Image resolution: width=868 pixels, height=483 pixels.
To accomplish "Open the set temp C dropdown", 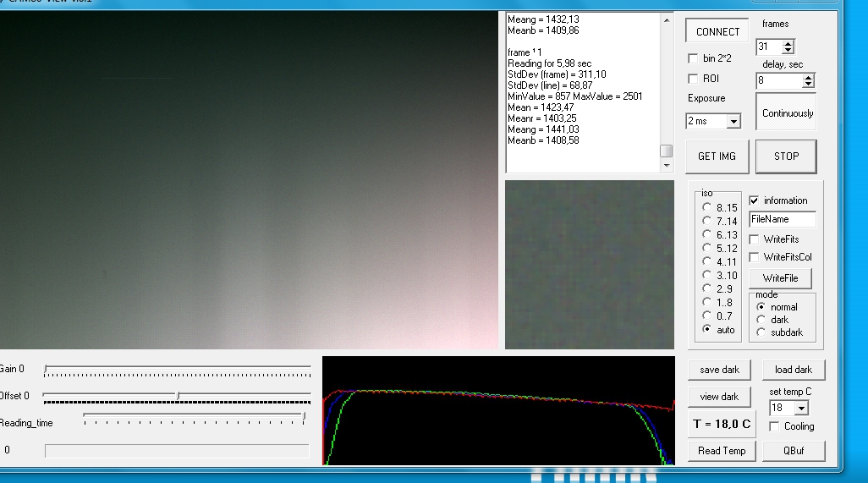I will tap(801, 409).
